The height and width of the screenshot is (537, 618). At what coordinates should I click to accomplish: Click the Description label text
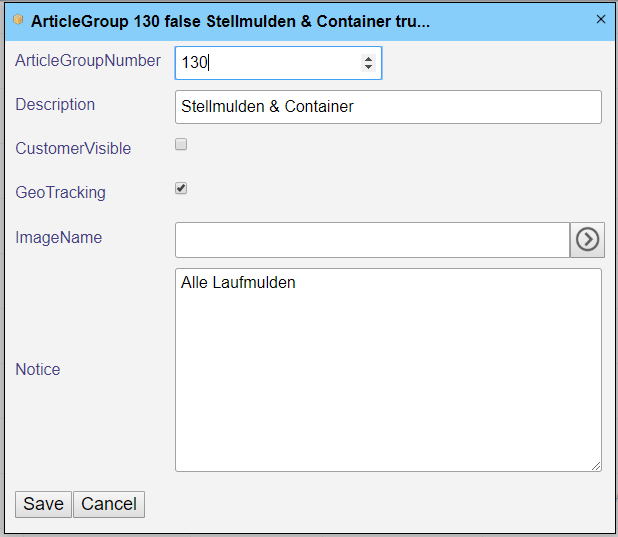55,105
